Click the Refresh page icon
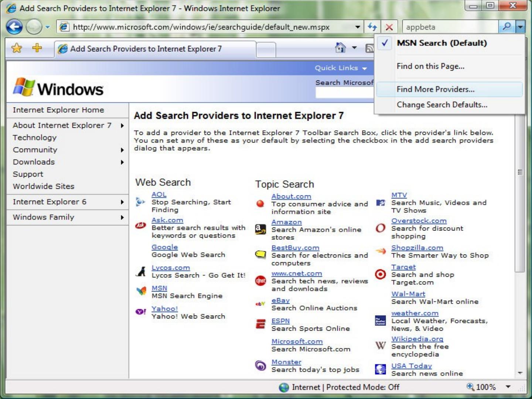This screenshot has width=532, height=399. coord(372,27)
